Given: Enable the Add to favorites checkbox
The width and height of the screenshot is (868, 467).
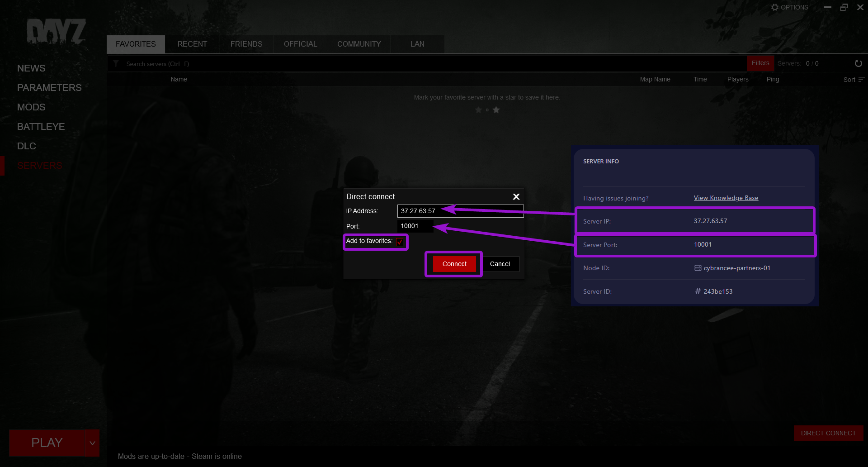Looking at the screenshot, I should coord(399,242).
